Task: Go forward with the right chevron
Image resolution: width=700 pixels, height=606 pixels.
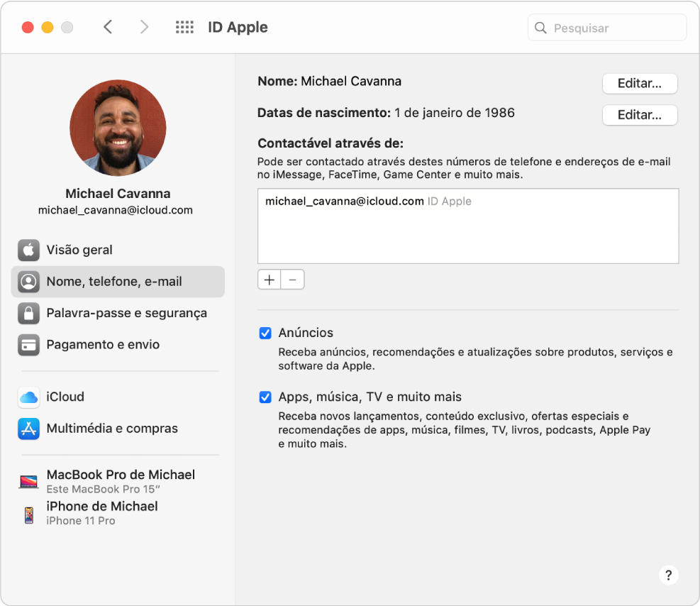Action: [144, 27]
